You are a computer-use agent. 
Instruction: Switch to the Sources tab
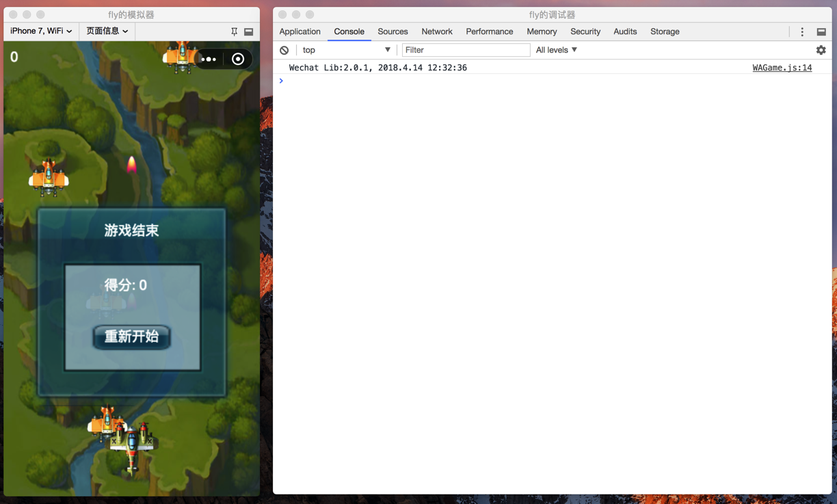(393, 31)
